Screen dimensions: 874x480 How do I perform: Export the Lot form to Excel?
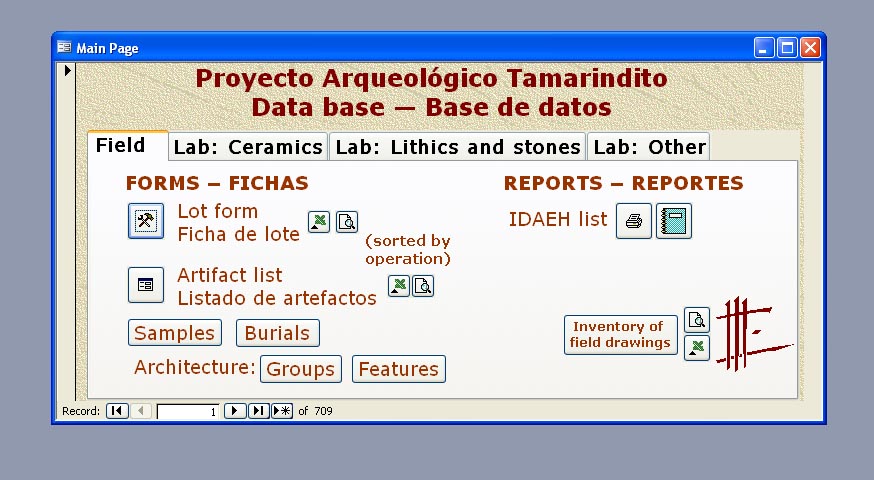[318, 222]
